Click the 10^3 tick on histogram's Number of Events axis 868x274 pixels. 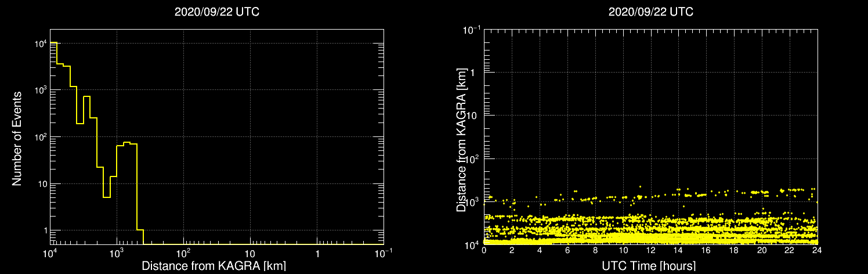(x=39, y=89)
